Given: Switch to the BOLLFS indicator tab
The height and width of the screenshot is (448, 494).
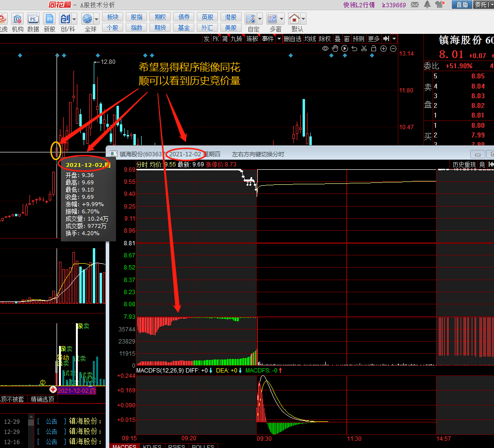Looking at the screenshot, I should click(x=203, y=446).
